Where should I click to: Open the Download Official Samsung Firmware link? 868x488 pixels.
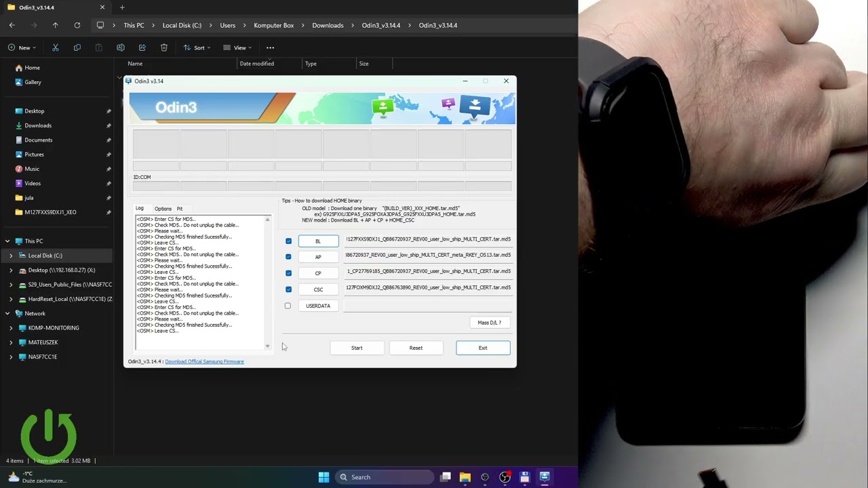pos(204,362)
